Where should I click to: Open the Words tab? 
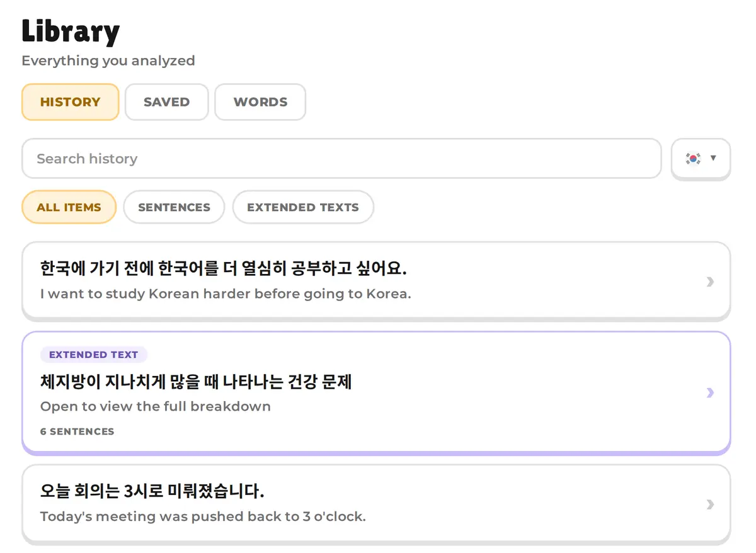click(x=260, y=102)
